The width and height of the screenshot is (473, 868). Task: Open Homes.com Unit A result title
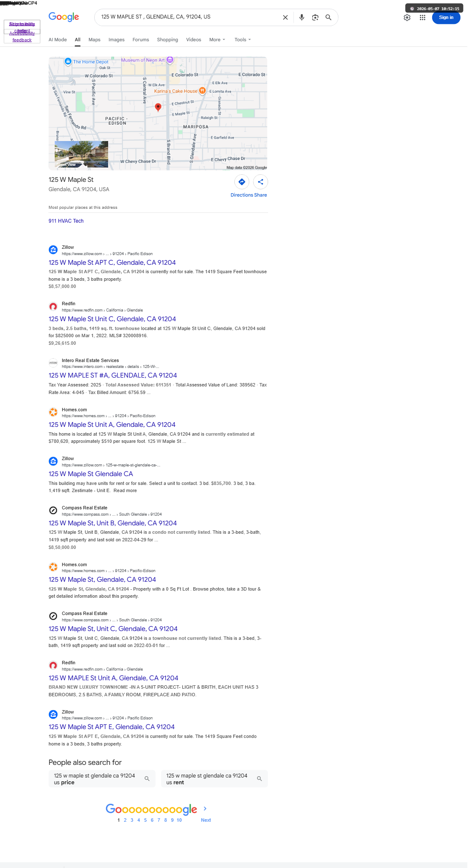click(x=112, y=425)
